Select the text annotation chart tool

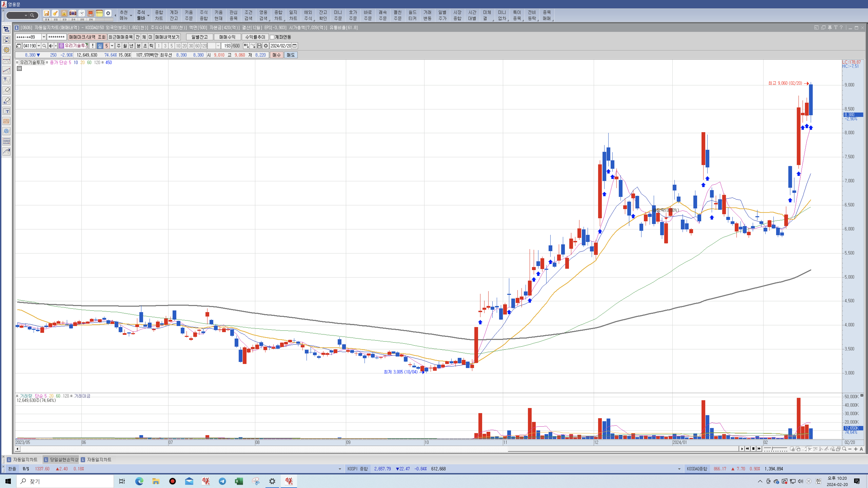click(6, 80)
